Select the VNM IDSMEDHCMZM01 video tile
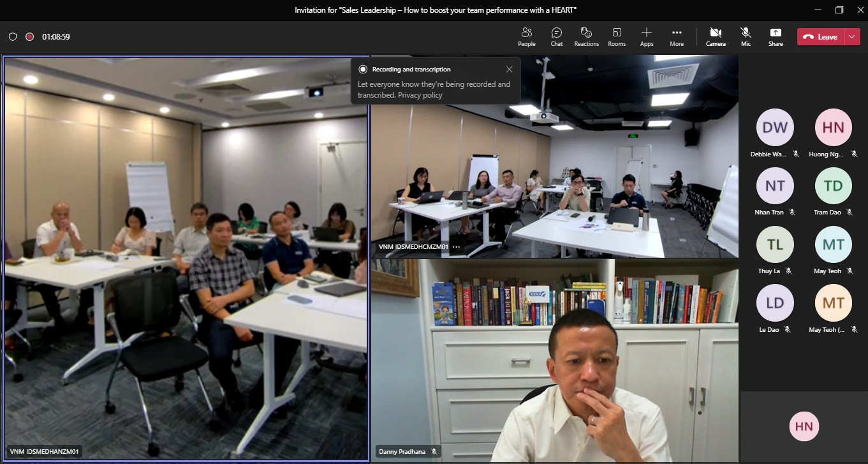The width and height of the screenshot is (868, 464). click(555, 156)
